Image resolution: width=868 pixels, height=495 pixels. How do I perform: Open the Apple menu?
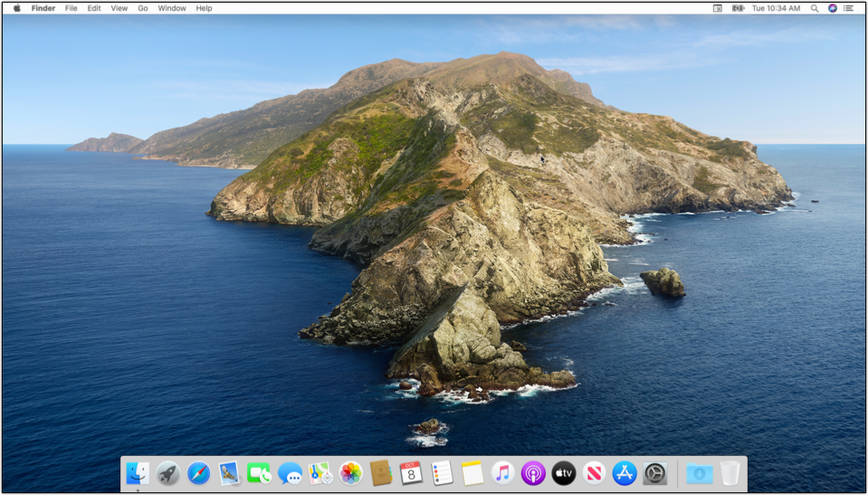[x=16, y=8]
